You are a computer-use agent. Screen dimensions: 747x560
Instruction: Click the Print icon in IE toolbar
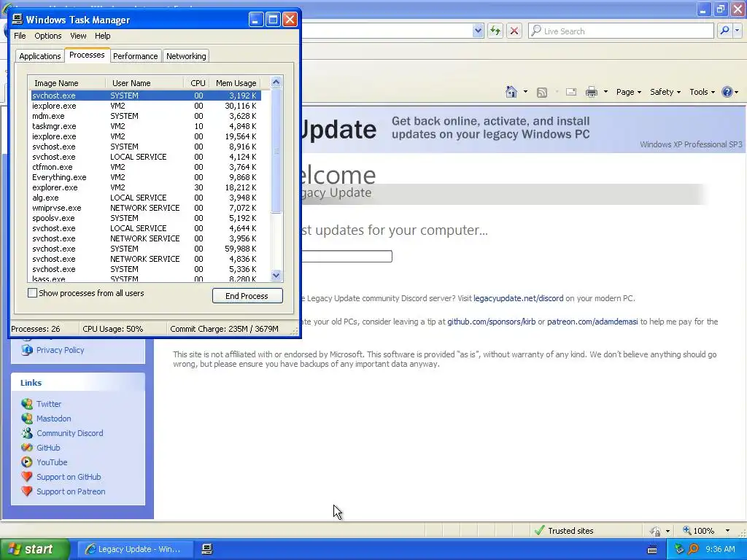[x=591, y=92]
